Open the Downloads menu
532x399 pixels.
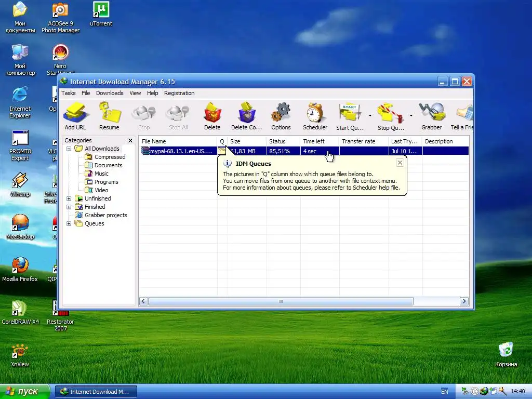[x=110, y=93]
